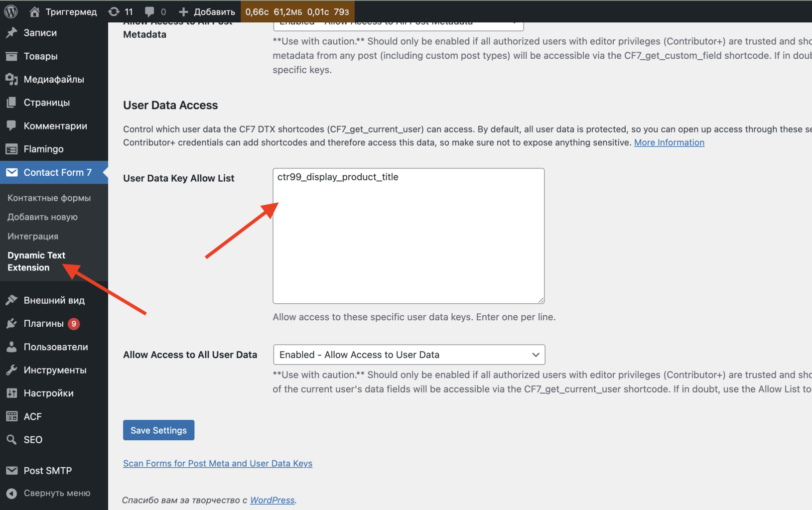Click the Триггермед site name
The width and height of the screenshot is (812, 510).
[x=71, y=11]
